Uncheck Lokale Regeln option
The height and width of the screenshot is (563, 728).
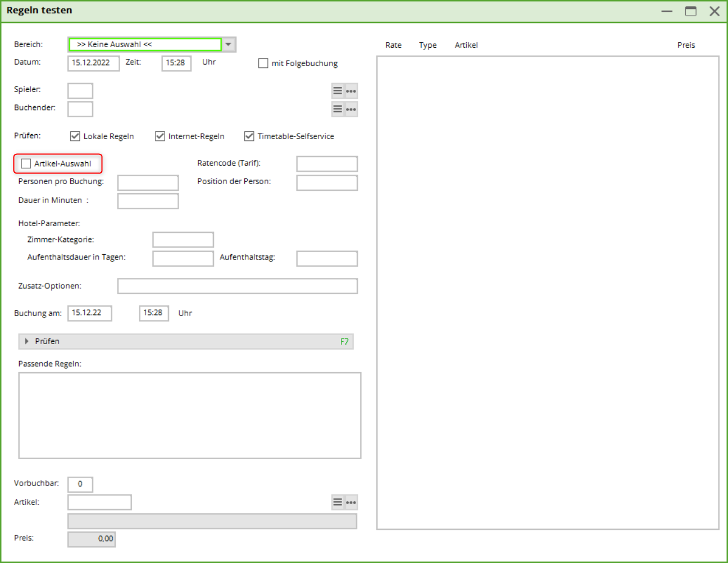pos(75,136)
